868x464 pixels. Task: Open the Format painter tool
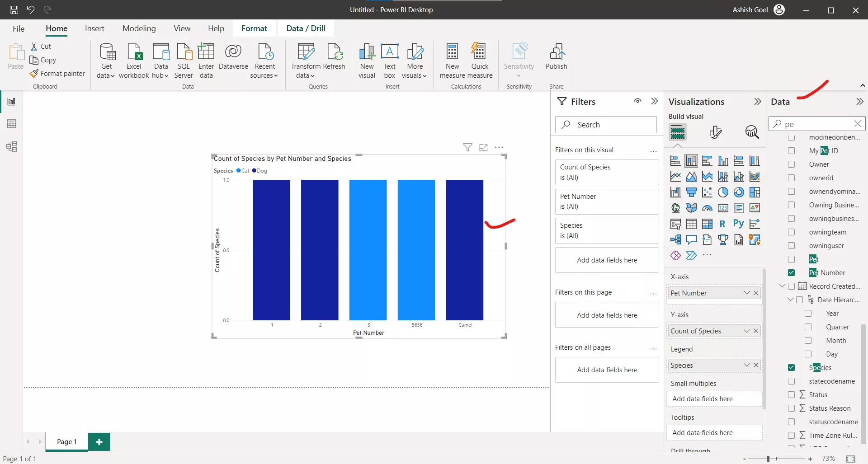[58, 73]
